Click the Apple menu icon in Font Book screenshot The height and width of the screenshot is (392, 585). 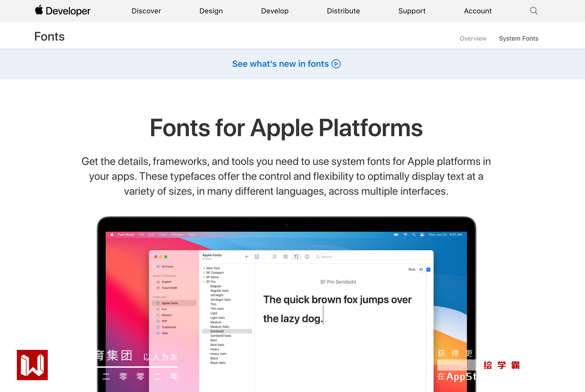[x=112, y=235]
